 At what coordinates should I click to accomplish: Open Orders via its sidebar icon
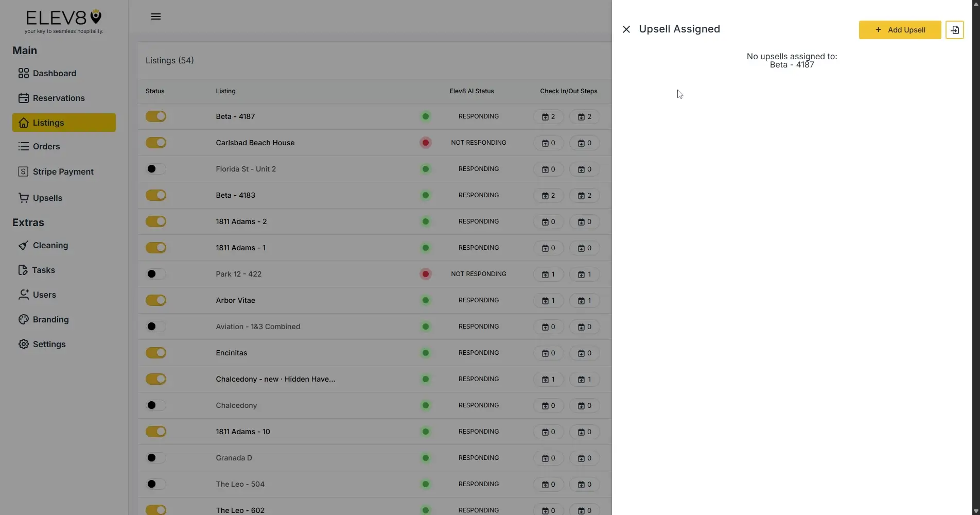point(24,146)
